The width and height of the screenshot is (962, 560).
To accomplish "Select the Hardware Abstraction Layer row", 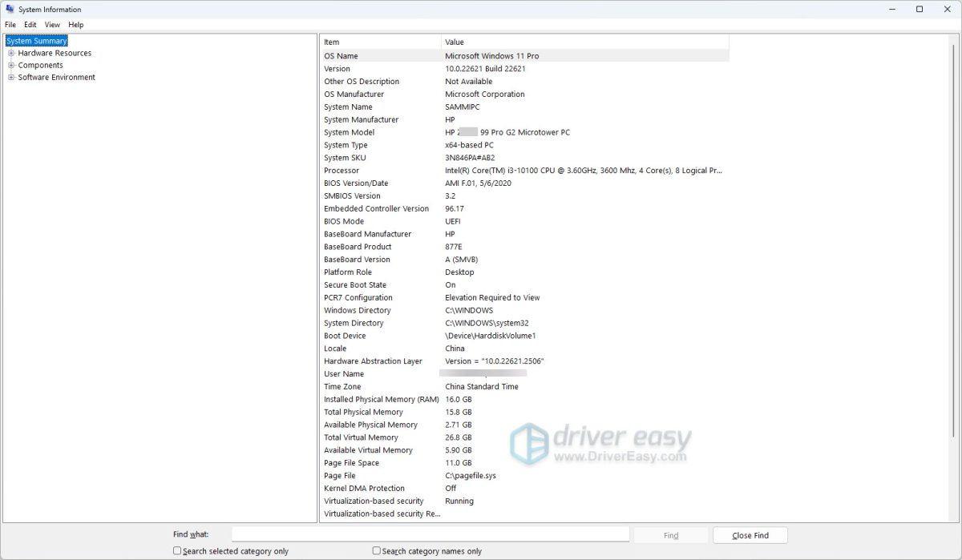I will pos(525,361).
